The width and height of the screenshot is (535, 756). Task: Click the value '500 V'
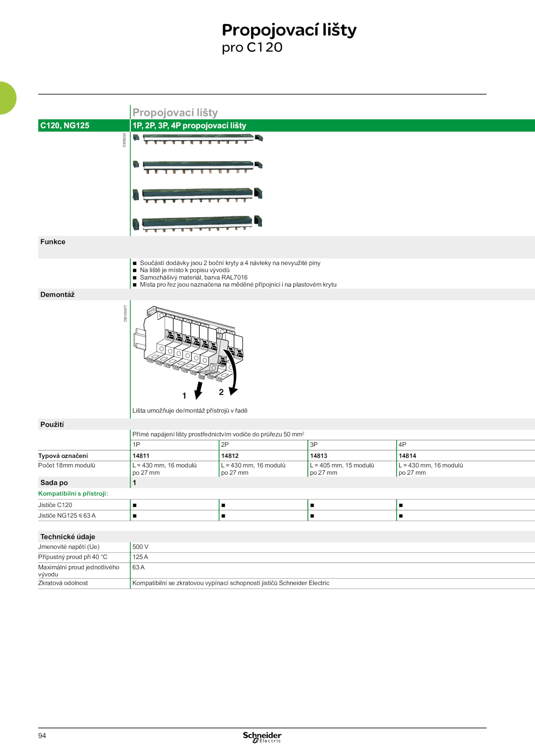(140, 547)
